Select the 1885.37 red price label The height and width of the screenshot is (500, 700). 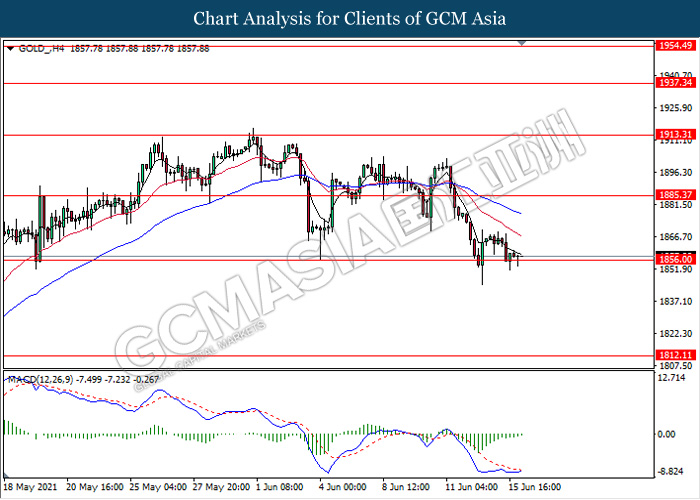(675, 195)
